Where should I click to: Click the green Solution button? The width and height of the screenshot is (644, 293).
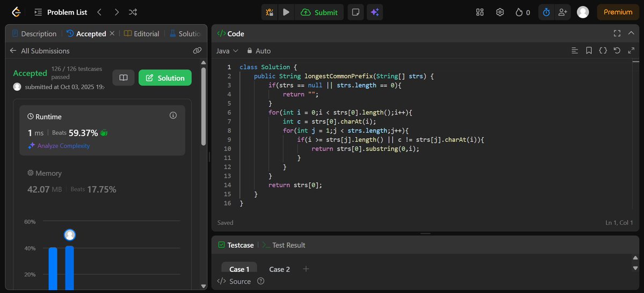point(165,77)
